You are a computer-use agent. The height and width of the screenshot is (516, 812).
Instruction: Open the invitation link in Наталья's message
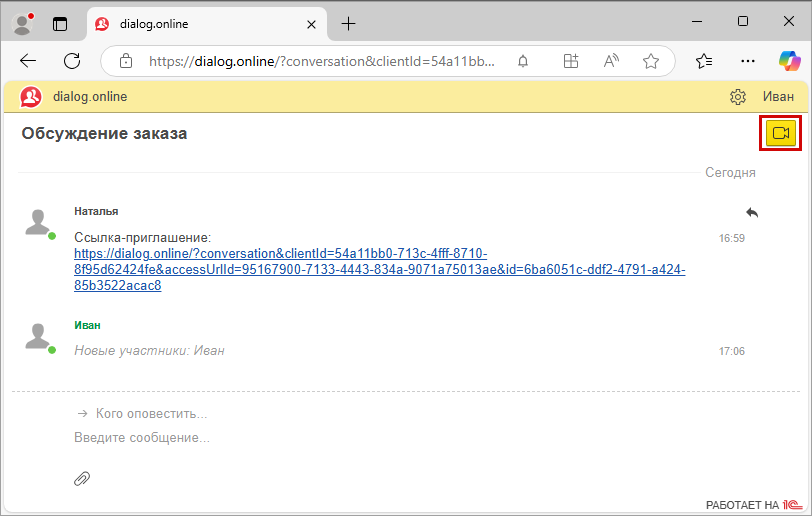379,270
